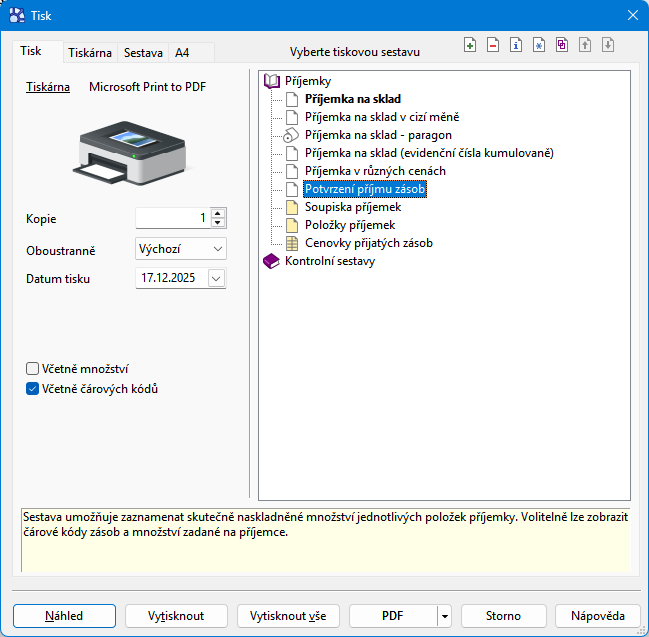Click the move report down arrow icon
Image resolution: width=649 pixels, height=637 pixels.
pyautogui.click(x=607, y=45)
